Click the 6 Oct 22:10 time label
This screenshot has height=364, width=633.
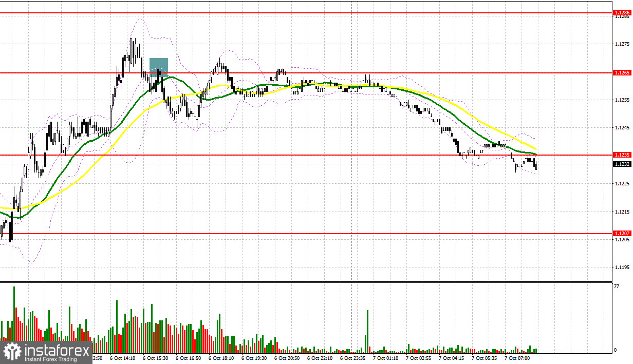(320, 358)
